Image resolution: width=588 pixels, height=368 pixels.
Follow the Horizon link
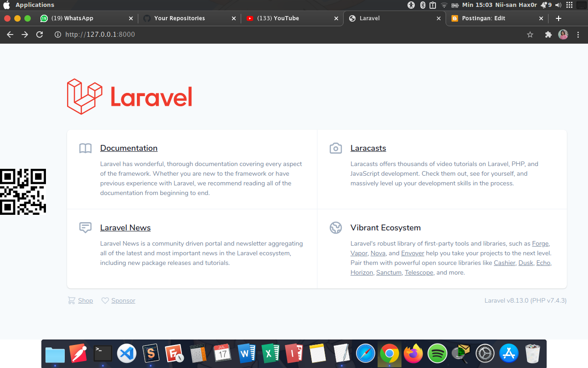(362, 272)
